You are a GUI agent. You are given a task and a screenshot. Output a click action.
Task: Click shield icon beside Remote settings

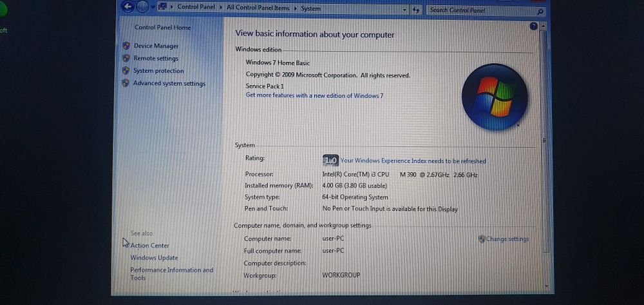tap(126, 58)
